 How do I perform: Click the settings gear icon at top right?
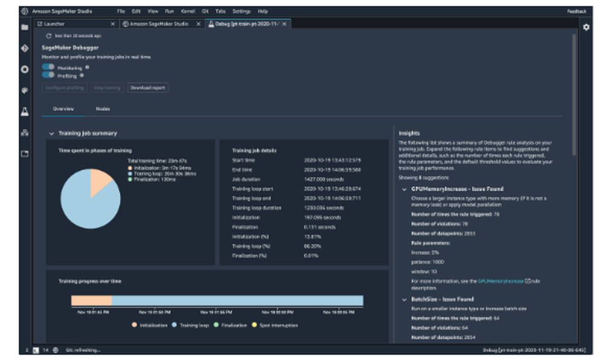click(586, 27)
